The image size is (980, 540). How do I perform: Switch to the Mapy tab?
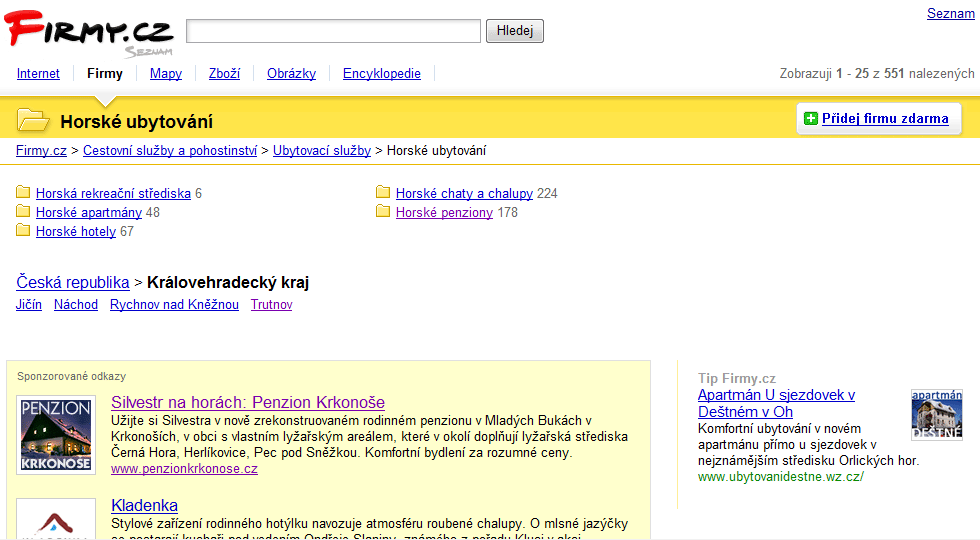coord(166,74)
